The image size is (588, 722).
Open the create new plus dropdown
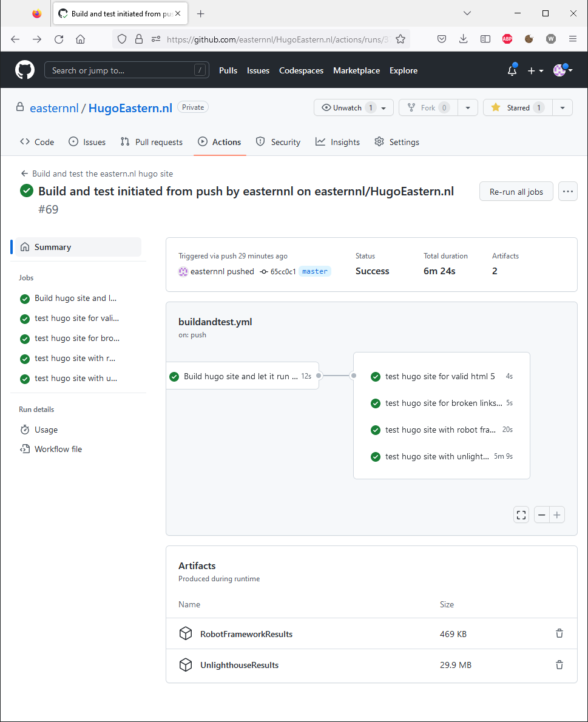click(535, 71)
